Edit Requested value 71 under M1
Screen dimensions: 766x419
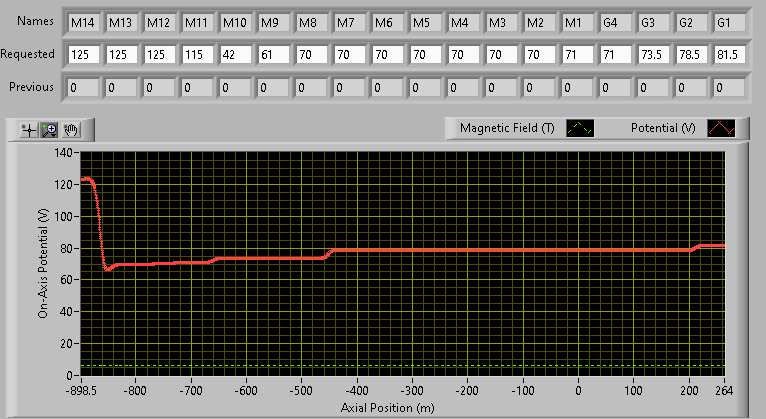click(577, 55)
